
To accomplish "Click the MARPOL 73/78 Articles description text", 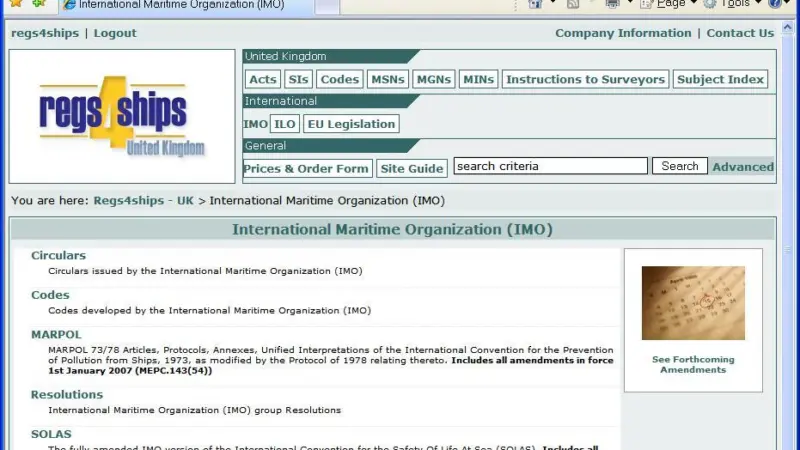I will [x=331, y=360].
